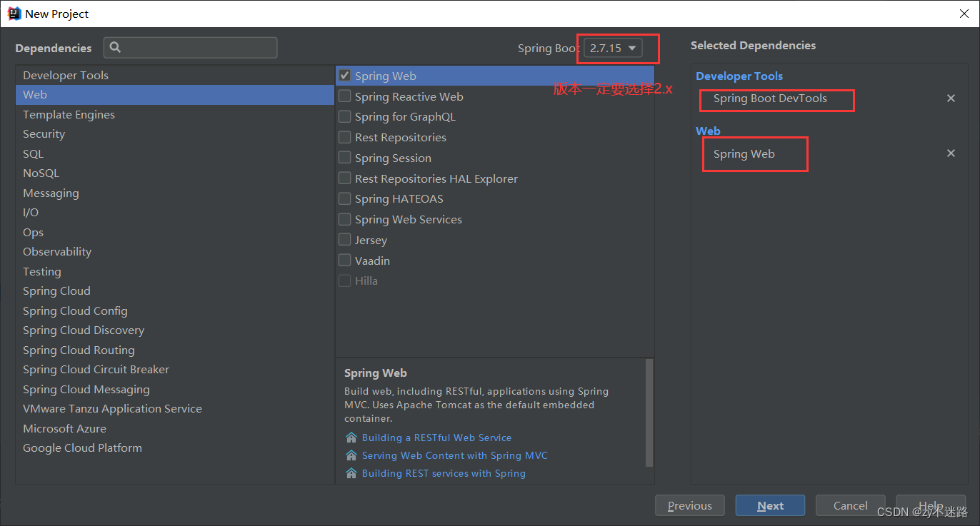Open the Ops category

175,232
